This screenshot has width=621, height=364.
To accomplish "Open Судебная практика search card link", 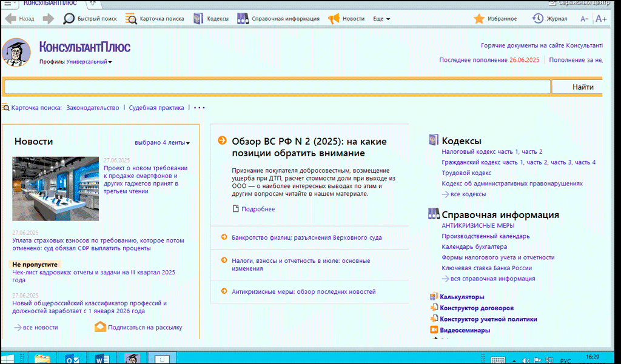I will pos(156,108).
